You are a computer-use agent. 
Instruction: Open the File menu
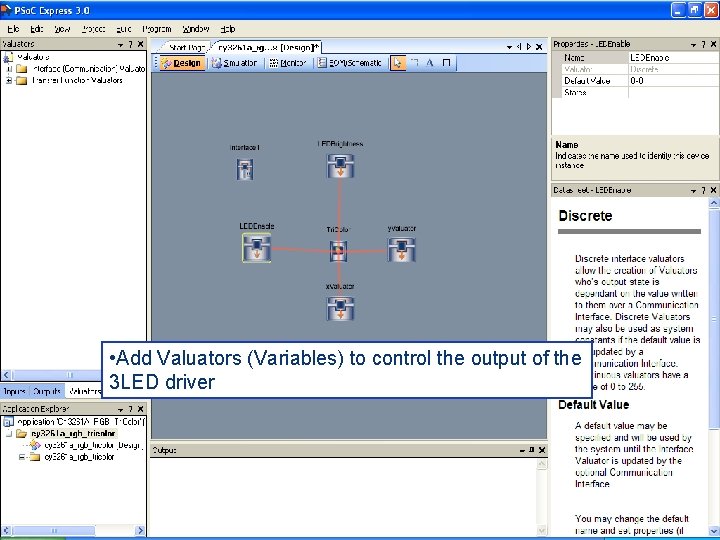click(x=13, y=29)
